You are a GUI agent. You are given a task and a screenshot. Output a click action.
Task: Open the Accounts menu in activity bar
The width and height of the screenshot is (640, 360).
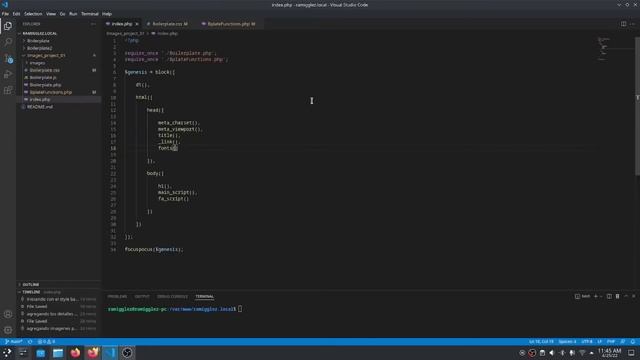[x=8, y=314]
